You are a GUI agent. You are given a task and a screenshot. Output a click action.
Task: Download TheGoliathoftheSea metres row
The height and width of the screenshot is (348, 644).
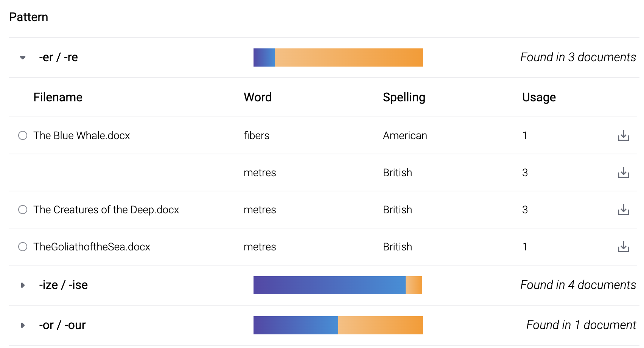623,247
